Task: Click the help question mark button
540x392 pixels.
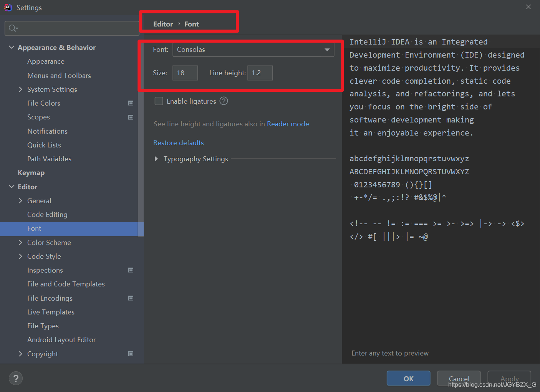Action: [x=16, y=379]
